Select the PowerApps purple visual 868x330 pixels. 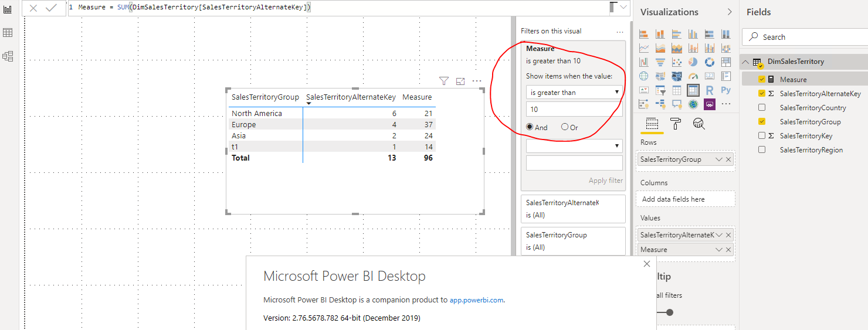click(x=710, y=104)
